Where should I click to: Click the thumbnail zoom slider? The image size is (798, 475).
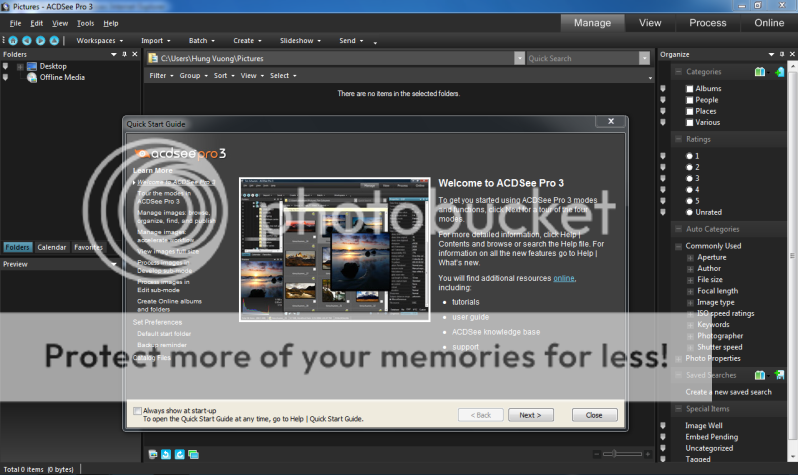pos(621,455)
